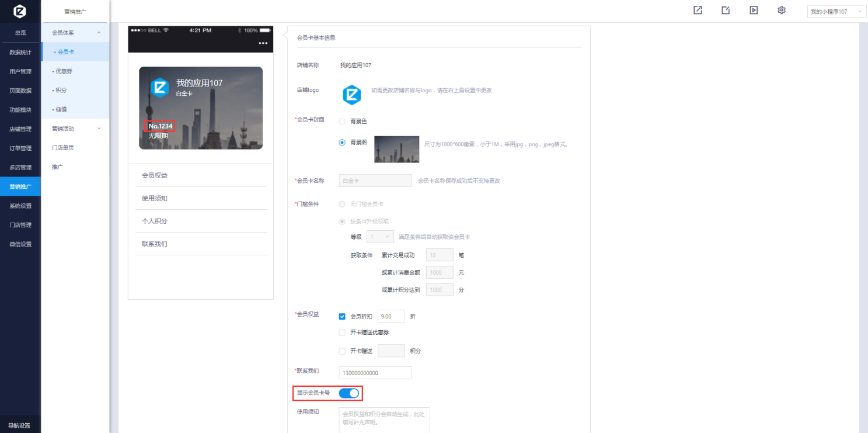Click the store logo icon in the form
The width and height of the screenshot is (868, 433).
[351, 95]
